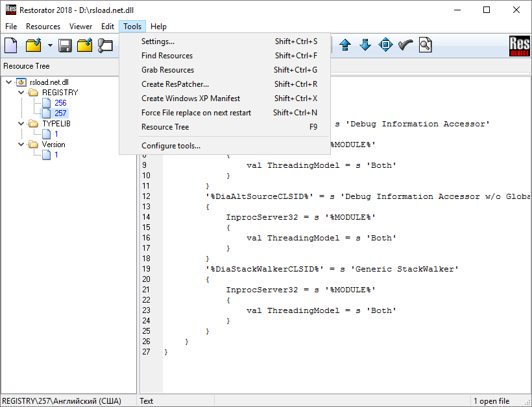Screen dimensions: 532x407
Task: Open the Viewer menu
Action: 80,27
